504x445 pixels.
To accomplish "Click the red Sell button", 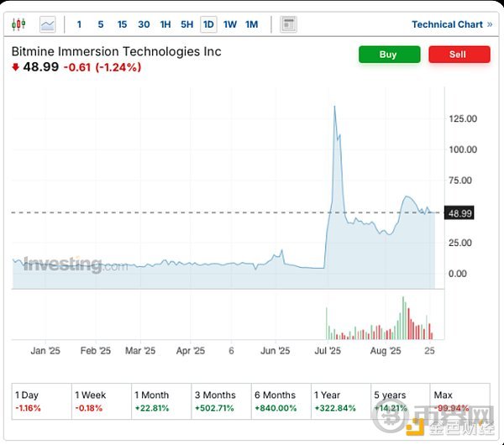I will [x=459, y=55].
